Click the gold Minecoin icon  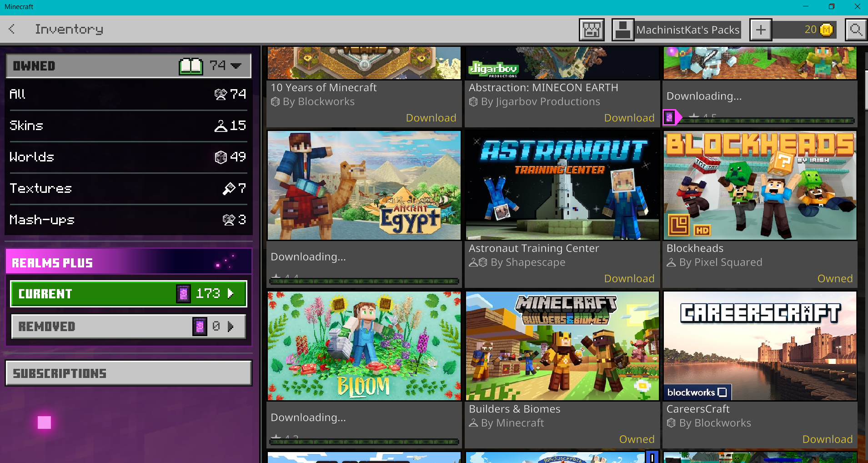tap(826, 30)
